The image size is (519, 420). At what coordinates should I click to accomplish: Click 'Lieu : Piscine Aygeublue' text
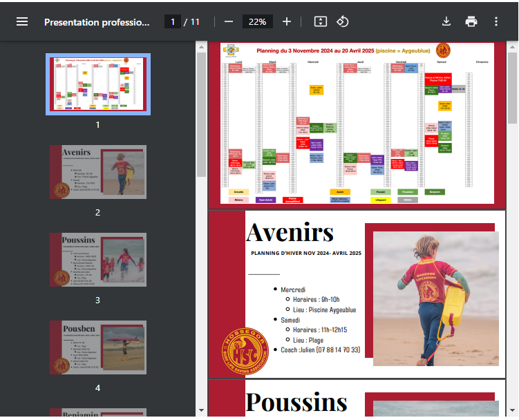point(324,310)
